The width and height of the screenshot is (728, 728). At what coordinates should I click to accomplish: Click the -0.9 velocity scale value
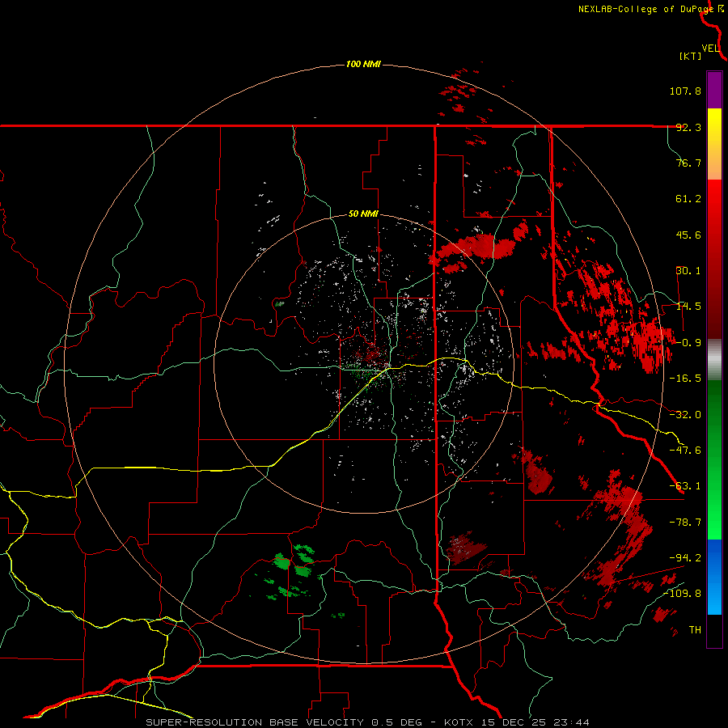click(688, 343)
